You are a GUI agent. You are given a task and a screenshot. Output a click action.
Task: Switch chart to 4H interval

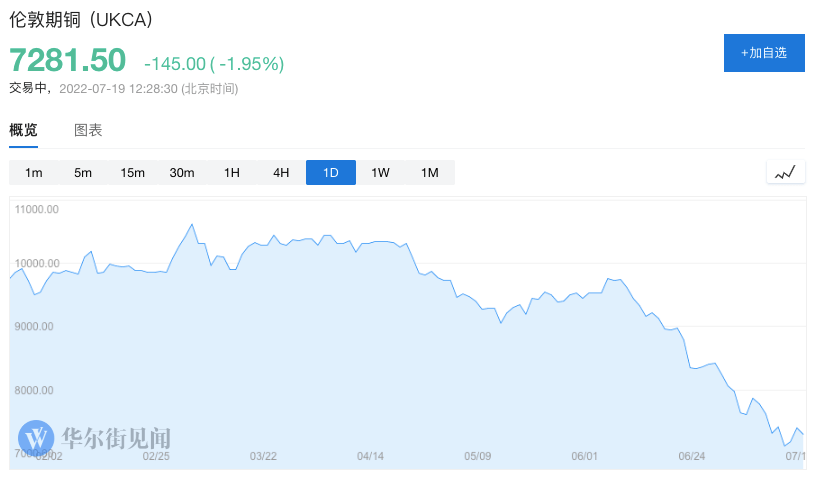point(281,173)
